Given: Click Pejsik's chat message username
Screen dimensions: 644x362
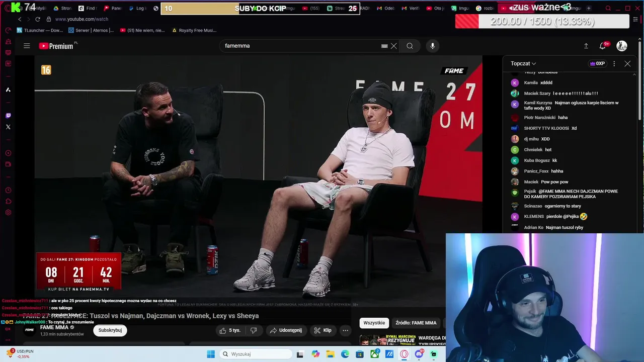Looking at the screenshot, I should point(530,192).
